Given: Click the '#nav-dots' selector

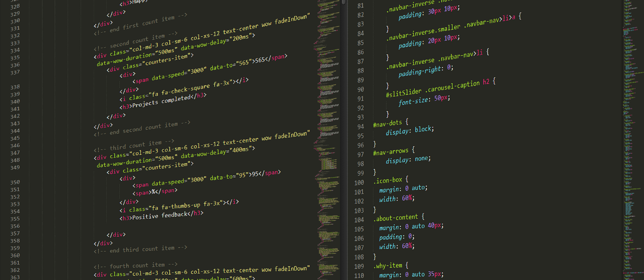Looking at the screenshot, I should pyautogui.click(x=387, y=124).
